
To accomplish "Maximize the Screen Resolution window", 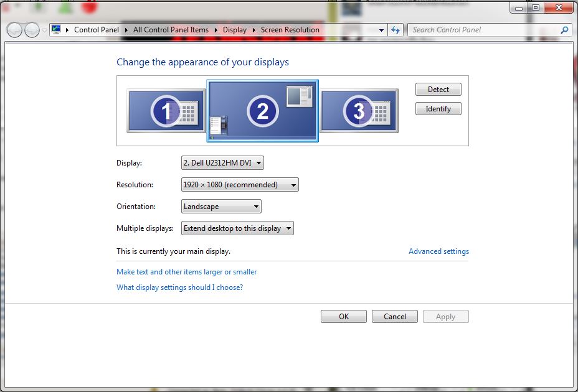I will pyautogui.click(x=536, y=7).
